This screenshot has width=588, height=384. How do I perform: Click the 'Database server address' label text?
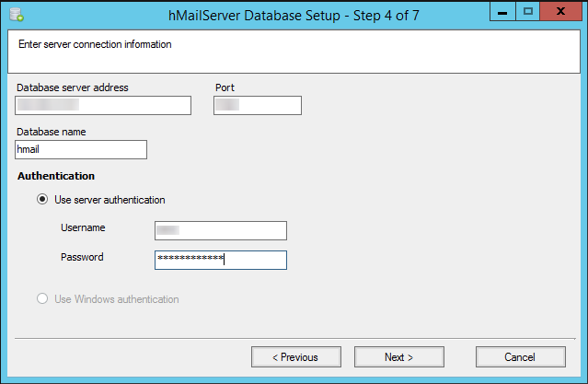point(72,87)
